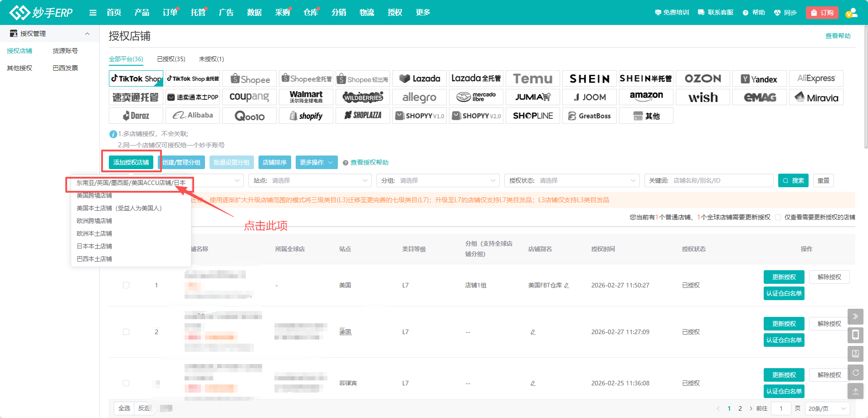Click the TikTok Shop platform logo

136,78
